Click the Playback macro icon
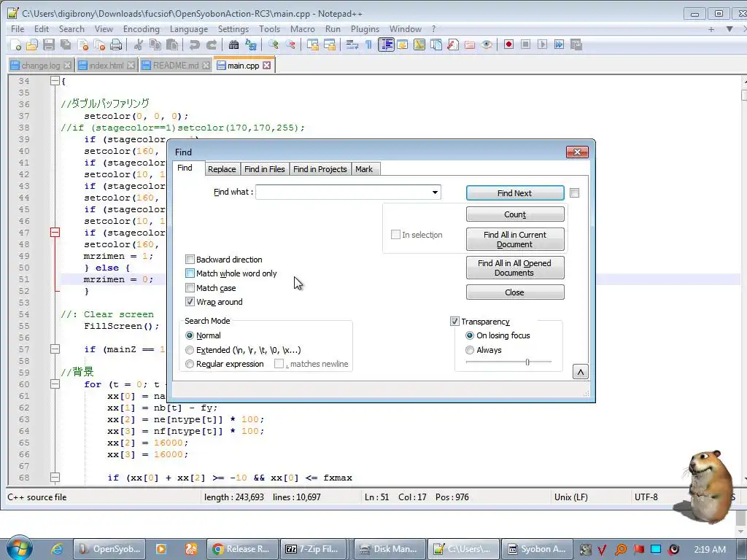 [542, 44]
